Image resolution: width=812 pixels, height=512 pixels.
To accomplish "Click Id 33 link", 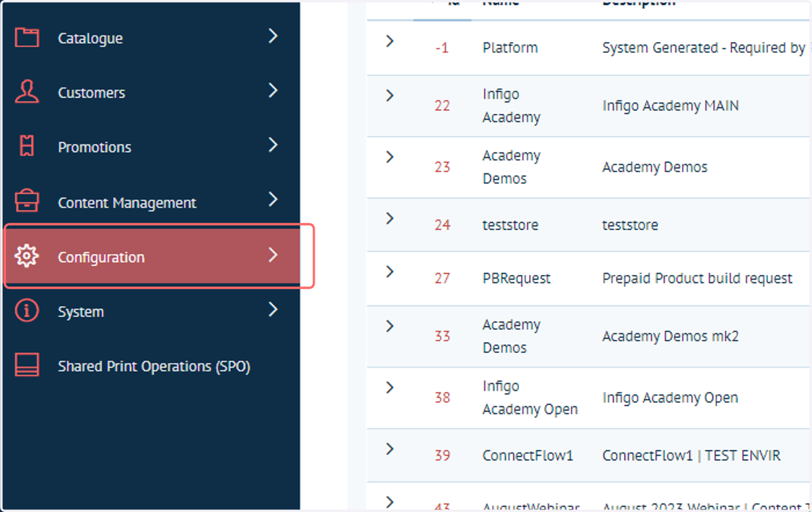I will pyautogui.click(x=442, y=337).
